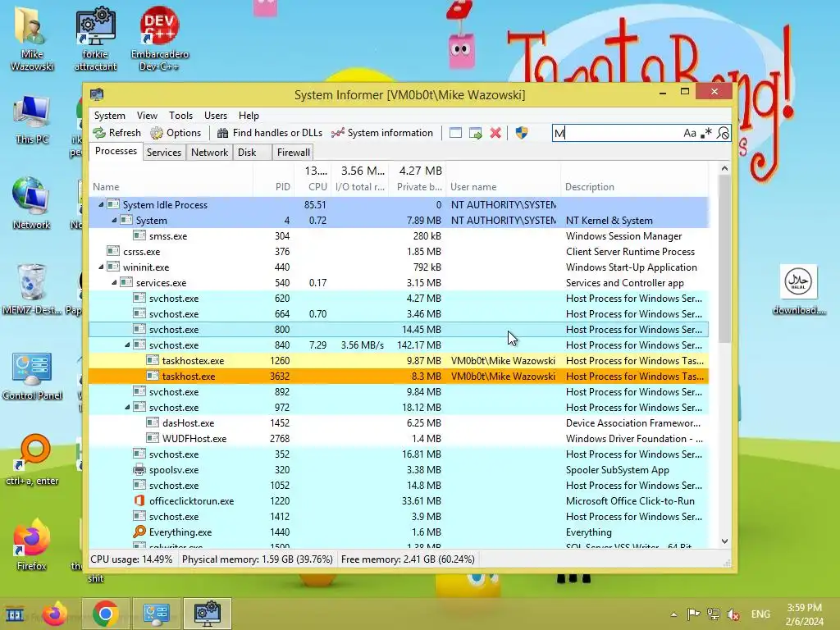Screen dimensions: 840x630
Task: Click the muted volume tray icon
Action: point(733,614)
